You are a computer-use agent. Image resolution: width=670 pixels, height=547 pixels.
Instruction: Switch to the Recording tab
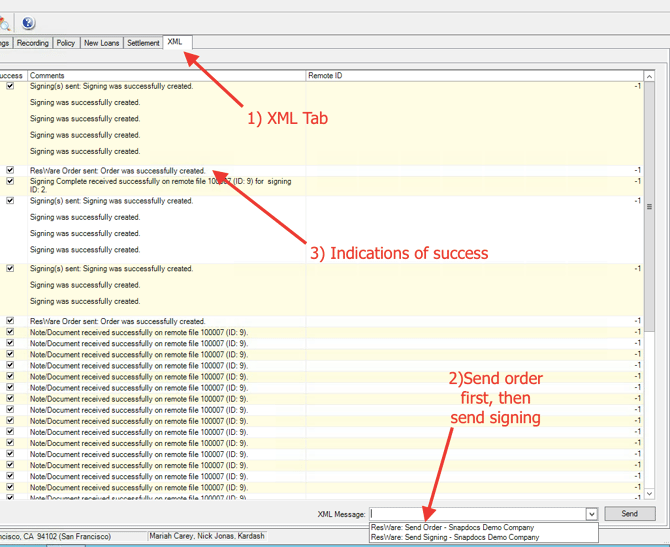tap(32, 43)
